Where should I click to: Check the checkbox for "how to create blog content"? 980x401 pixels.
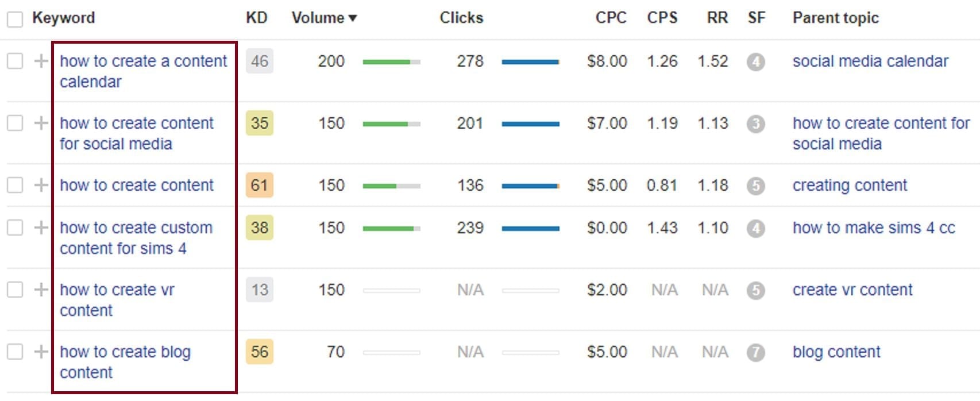[14, 352]
